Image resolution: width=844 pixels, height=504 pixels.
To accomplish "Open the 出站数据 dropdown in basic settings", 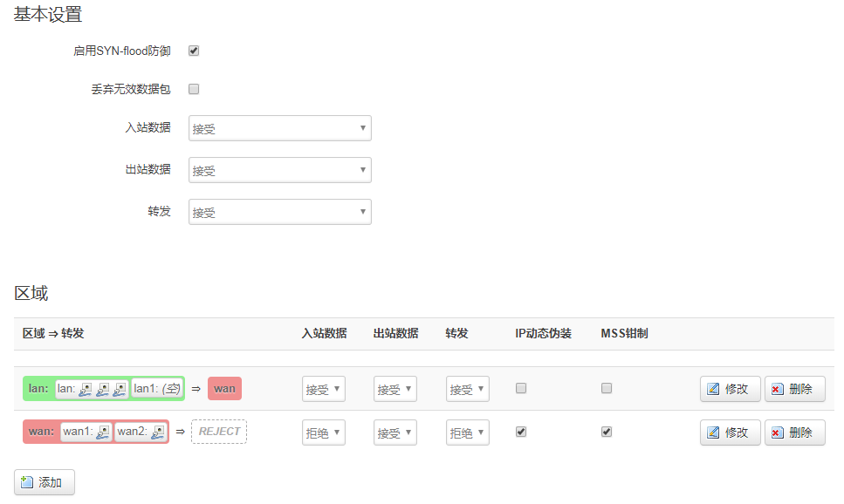I will [280, 170].
